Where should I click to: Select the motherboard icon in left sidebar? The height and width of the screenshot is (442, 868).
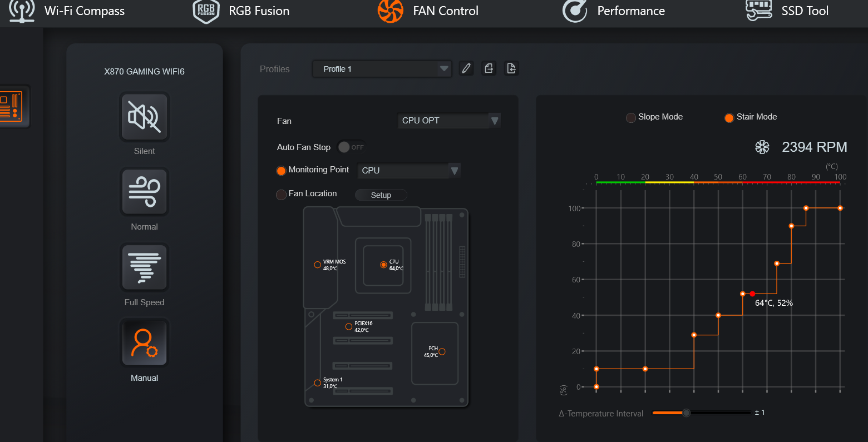12,106
